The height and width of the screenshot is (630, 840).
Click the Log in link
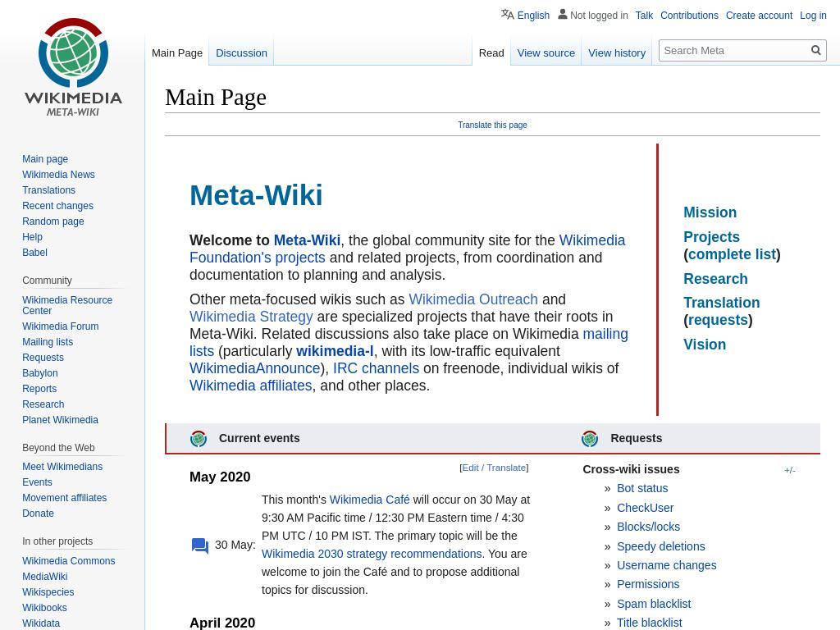click(x=813, y=16)
